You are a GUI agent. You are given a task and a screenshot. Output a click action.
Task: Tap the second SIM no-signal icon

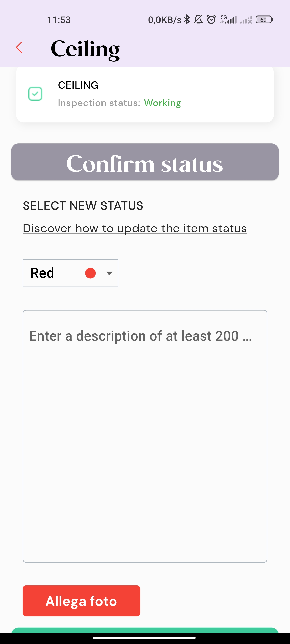tap(246, 20)
